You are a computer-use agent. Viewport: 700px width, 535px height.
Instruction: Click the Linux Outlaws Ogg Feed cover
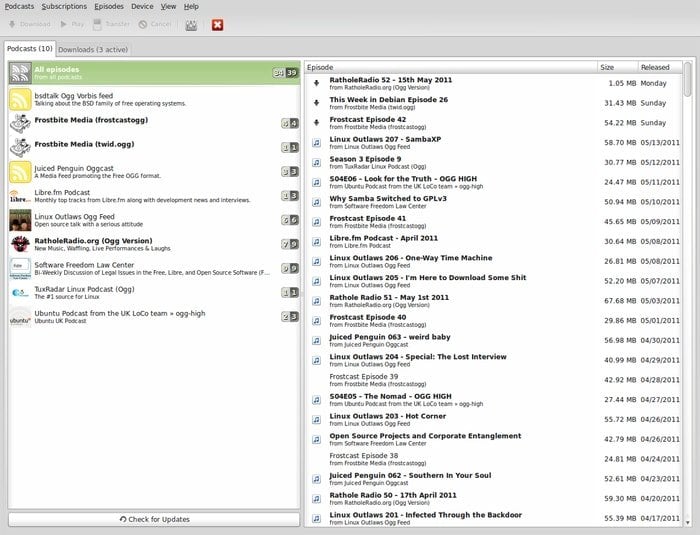(20, 220)
